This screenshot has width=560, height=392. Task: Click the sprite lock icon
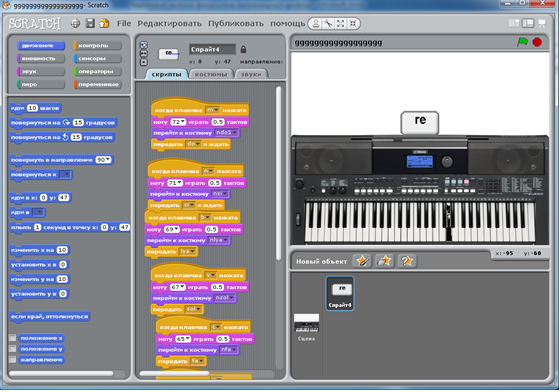pos(243,49)
